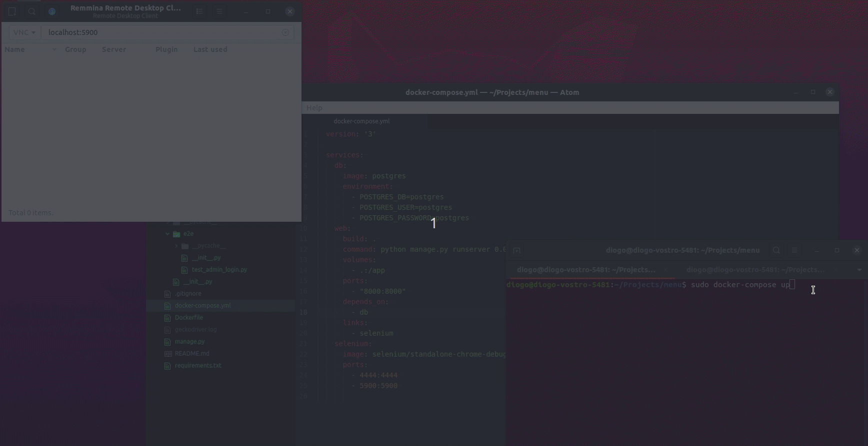The image size is (868, 446).
Task: Open .gitignore file in Atom tree
Action: [188, 294]
